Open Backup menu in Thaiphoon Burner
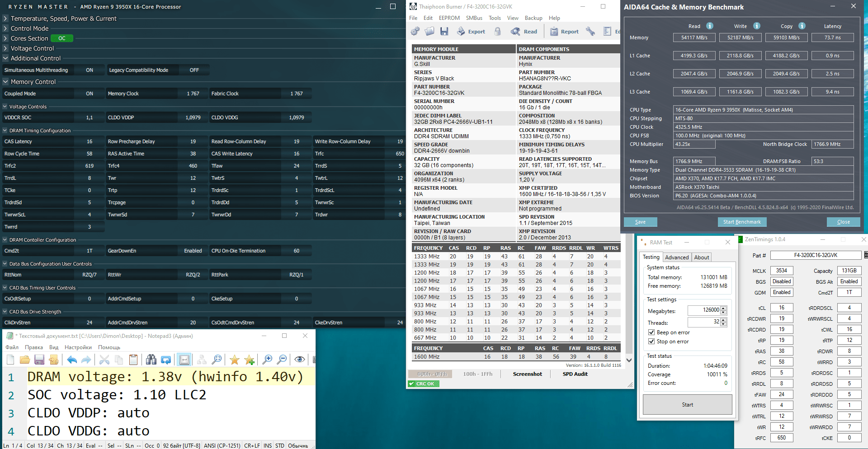The height and width of the screenshot is (449, 868). 533,18
